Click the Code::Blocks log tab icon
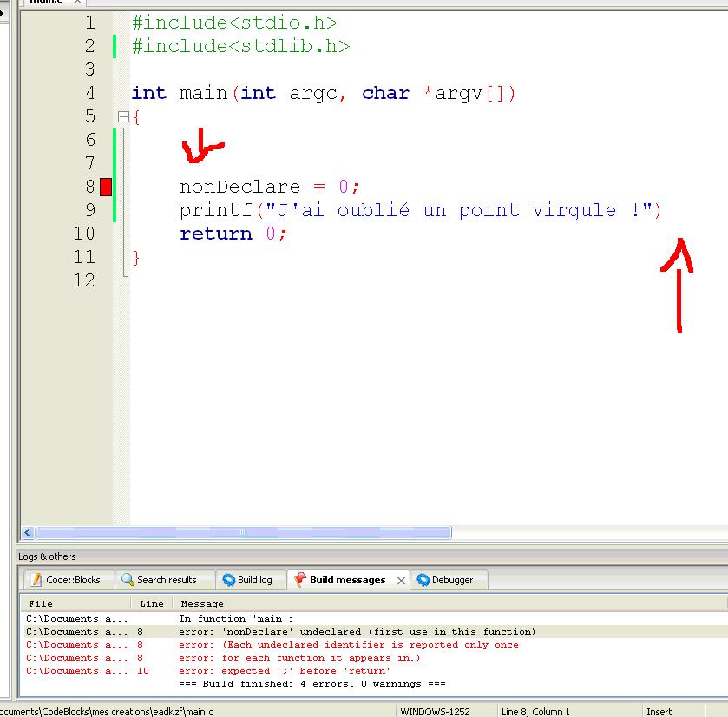 (x=36, y=580)
